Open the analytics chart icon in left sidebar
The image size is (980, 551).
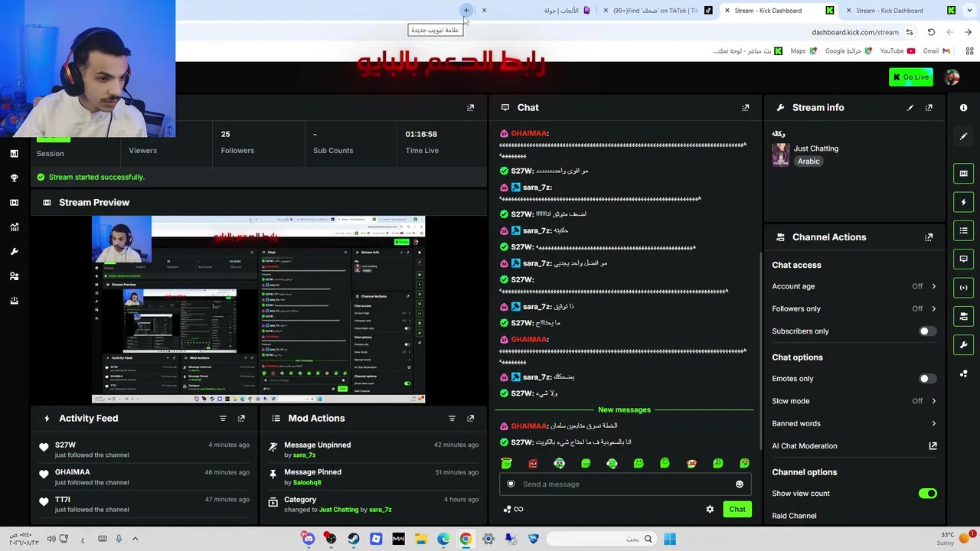point(14,227)
